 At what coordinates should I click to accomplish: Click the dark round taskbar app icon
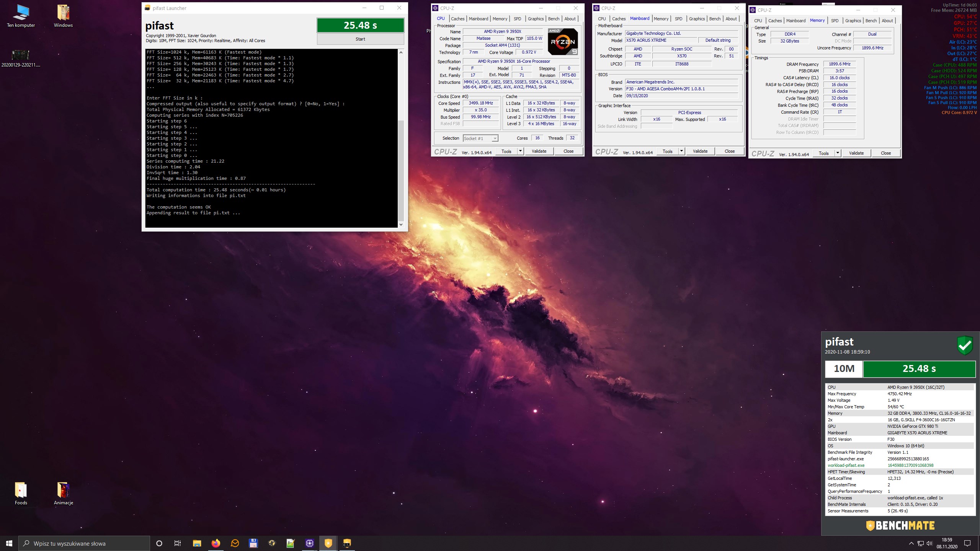pos(272,543)
